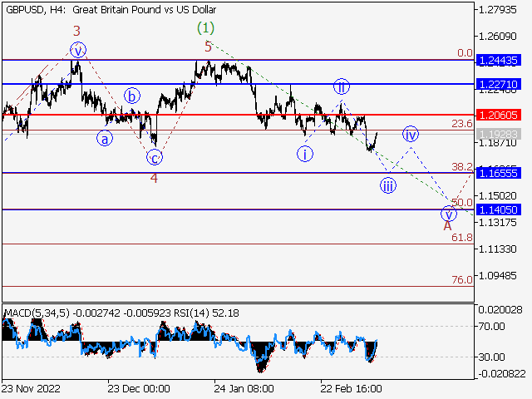Screen dimensions: 532x399
Task: Click the 1.09485 price axis value
Action: click(x=497, y=275)
